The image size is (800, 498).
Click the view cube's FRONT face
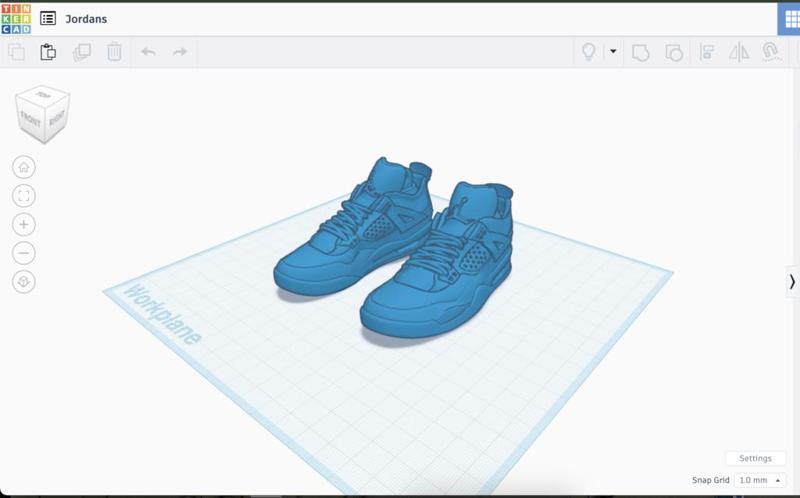[x=30, y=119]
